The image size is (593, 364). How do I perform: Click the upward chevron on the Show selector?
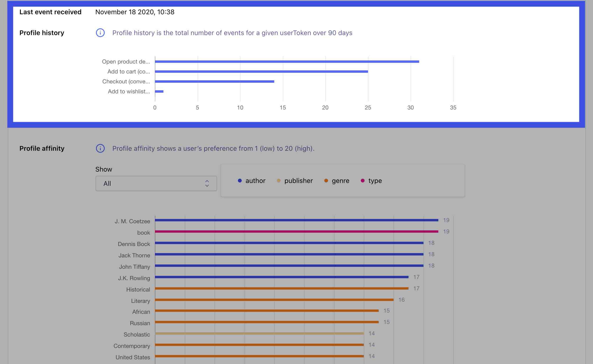tap(207, 181)
